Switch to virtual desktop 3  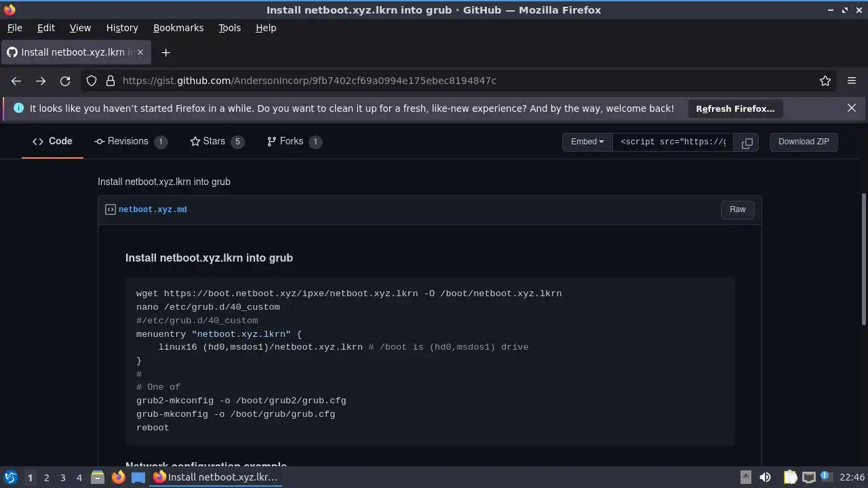62,477
